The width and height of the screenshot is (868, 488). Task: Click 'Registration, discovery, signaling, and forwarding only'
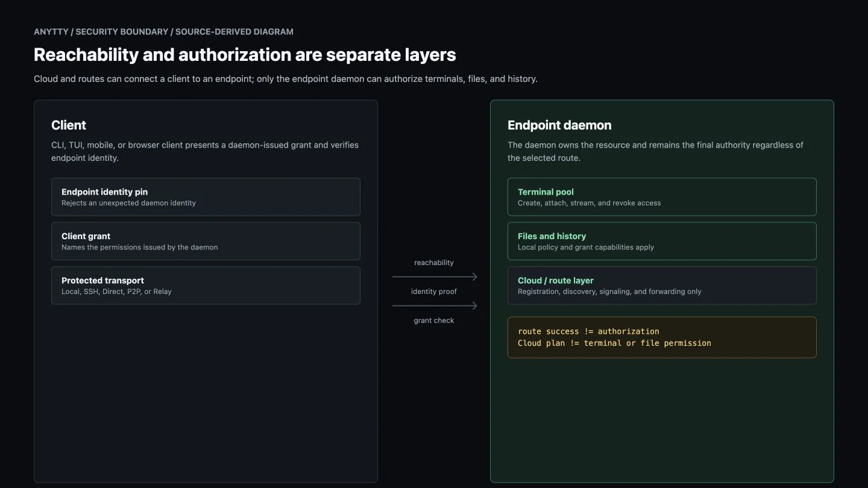pos(609,292)
